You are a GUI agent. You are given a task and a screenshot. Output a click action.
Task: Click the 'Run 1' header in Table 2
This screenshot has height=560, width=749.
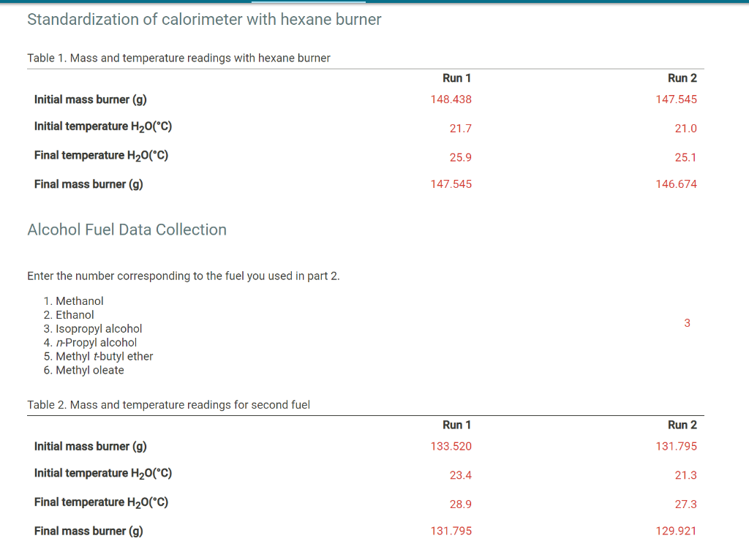(456, 425)
